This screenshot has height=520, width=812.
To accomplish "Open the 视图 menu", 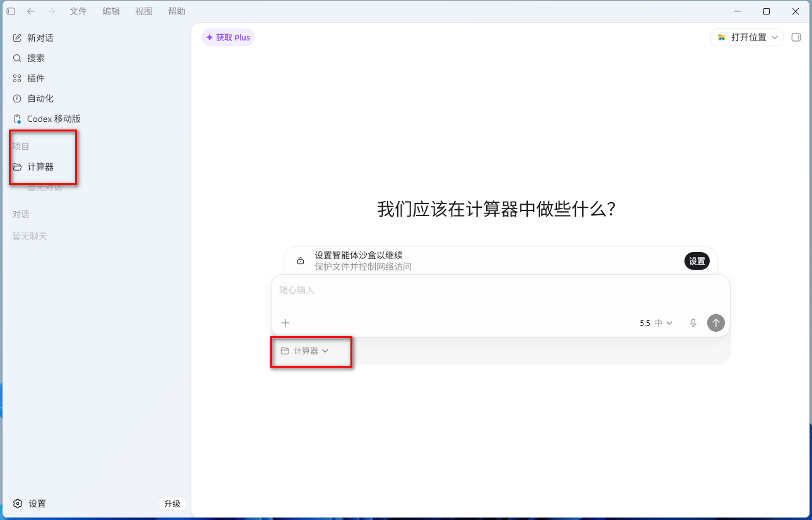I will pyautogui.click(x=144, y=11).
